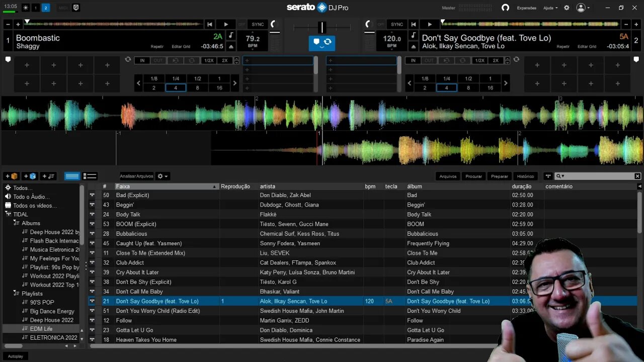
Task: Sort library by Faixa column header
Action: 167,186
